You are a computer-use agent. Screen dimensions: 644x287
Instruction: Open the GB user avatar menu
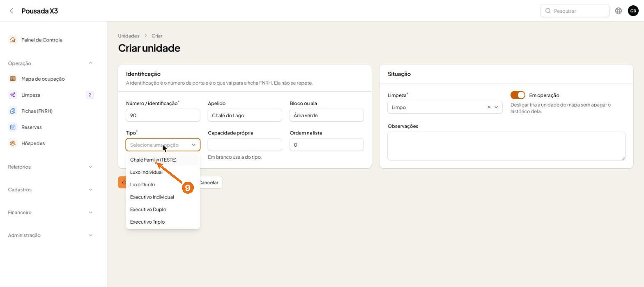coord(633,11)
